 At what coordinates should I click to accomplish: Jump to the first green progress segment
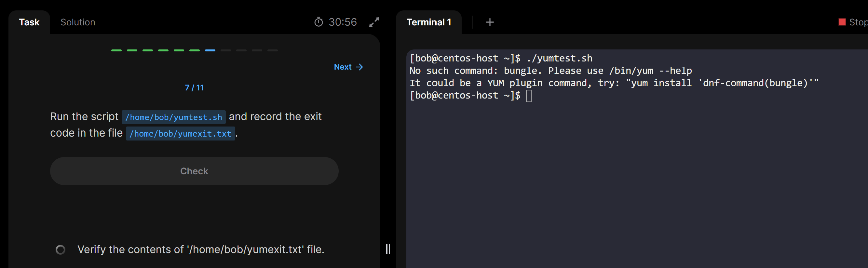click(116, 50)
